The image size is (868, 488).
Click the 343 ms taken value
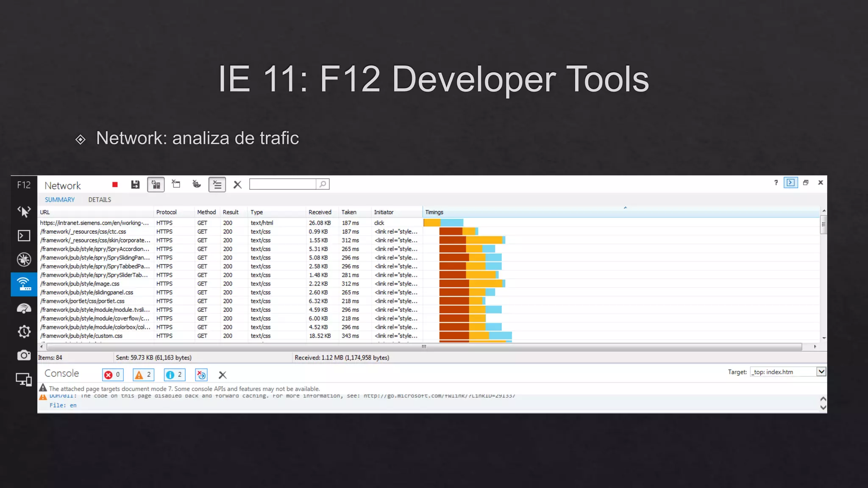(x=351, y=336)
